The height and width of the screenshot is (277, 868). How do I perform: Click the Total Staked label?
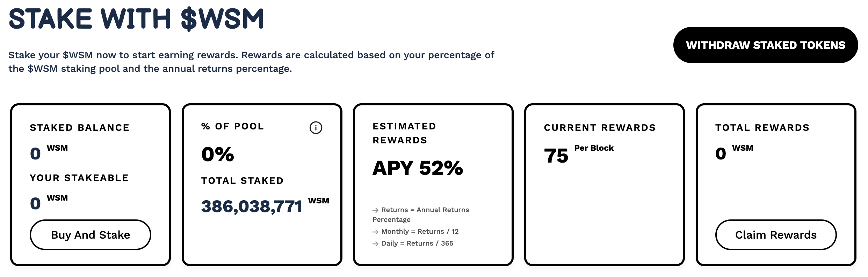(x=243, y=181)
